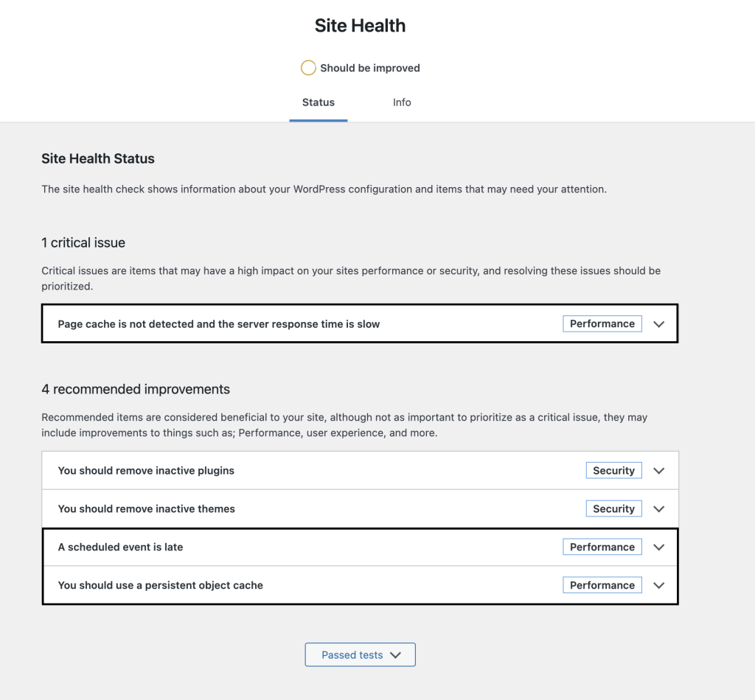Viewport: 755px width, 700px height.
Task: Expand the page cache critical issue chevron
Action: [659, 324]
